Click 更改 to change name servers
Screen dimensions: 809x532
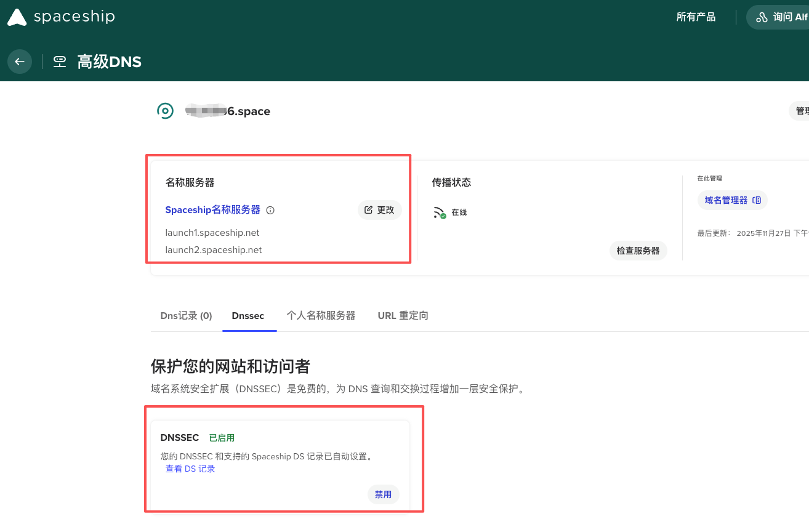(379, 210)
